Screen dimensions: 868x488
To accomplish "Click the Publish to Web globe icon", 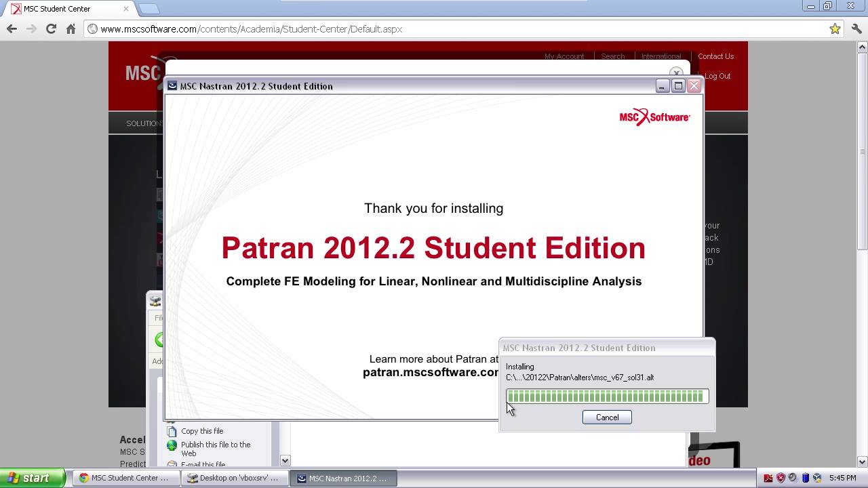I will [x=172, y=446].
